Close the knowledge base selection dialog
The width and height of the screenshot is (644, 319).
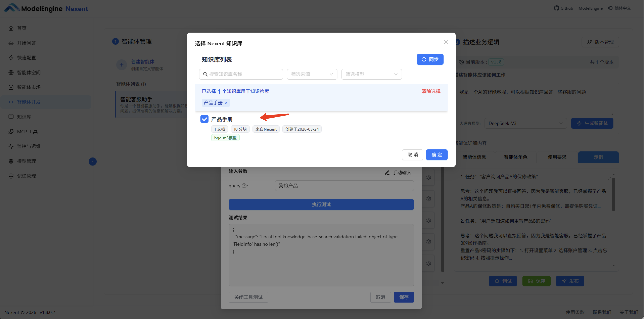[446, 42]
